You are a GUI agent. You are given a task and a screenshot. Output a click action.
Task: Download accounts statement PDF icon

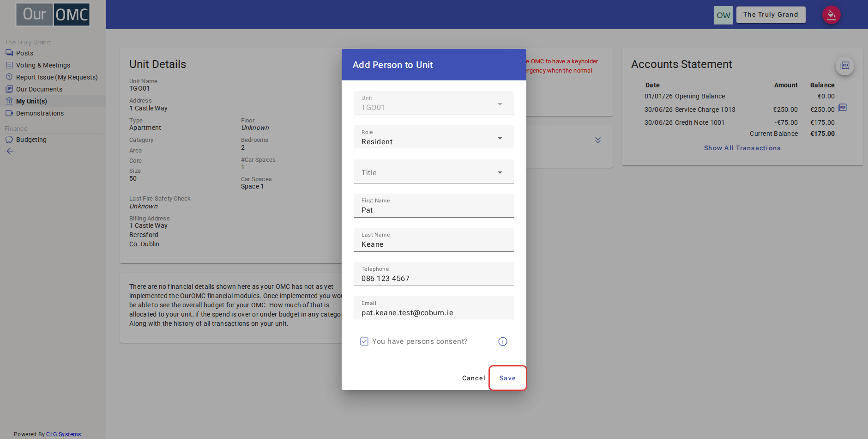coord(845,66)
